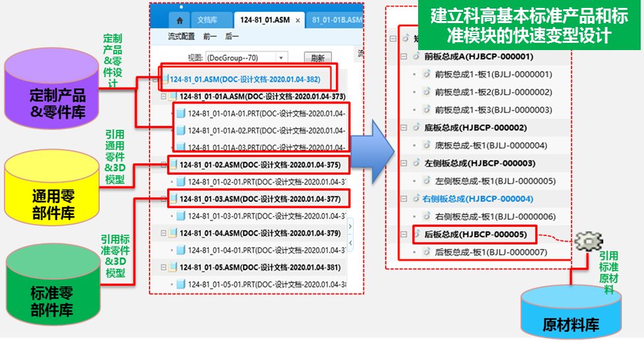Viewport: 644px width, 342px height.
Task: Click part icon of 124-81_01-04-01.PRT
Action: point(180,250)
